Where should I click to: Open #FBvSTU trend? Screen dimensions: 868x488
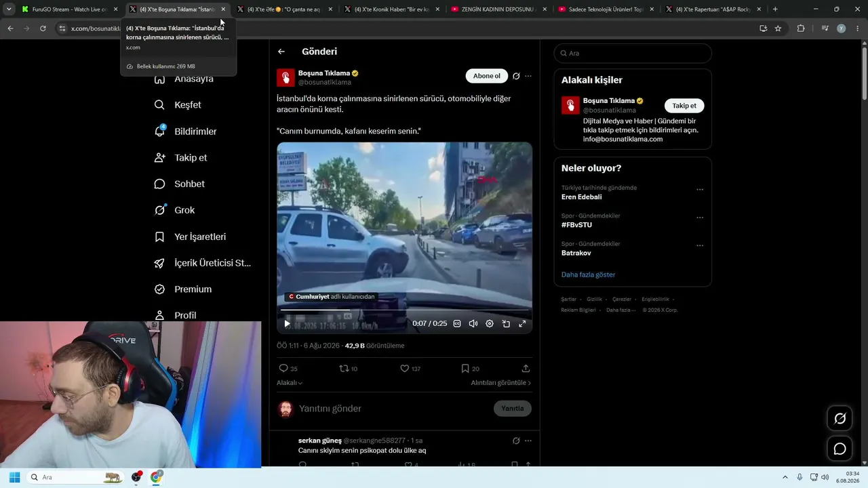click(x=576, y=225)
